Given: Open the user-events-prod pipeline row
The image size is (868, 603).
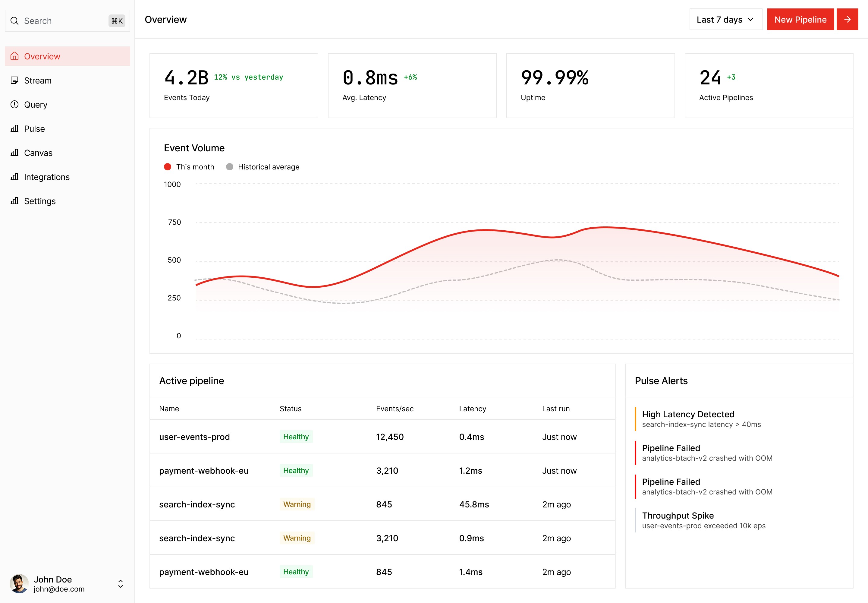Looking at the screenshot, I should click(x=194, y=437).
